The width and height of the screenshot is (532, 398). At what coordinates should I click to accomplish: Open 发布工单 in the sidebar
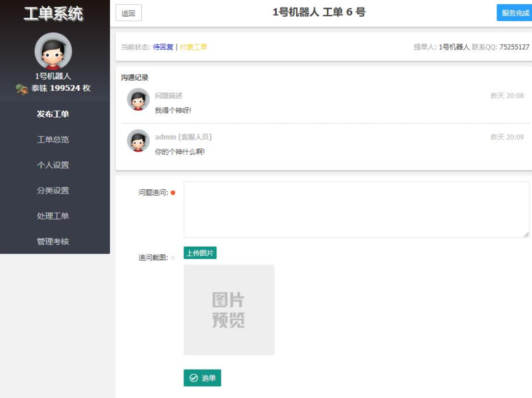tap(53, 114)
